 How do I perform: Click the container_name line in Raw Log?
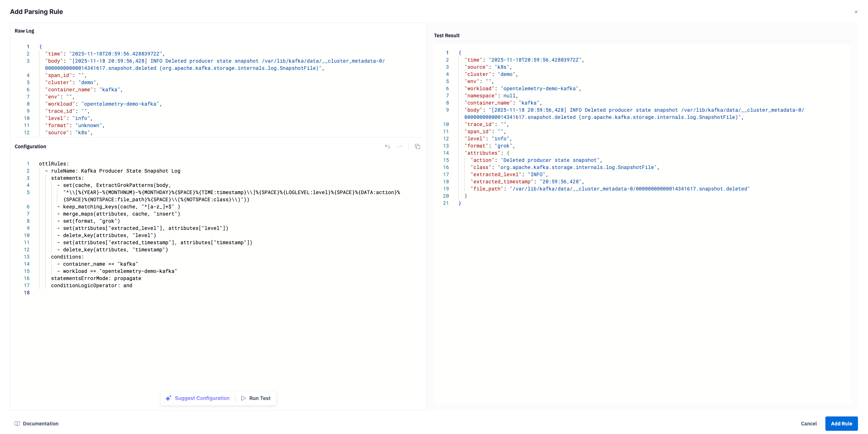[x=83, y=90]
